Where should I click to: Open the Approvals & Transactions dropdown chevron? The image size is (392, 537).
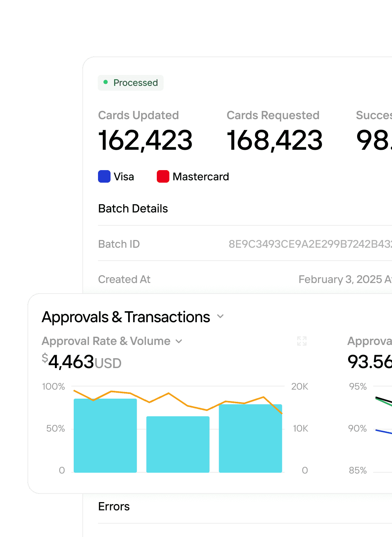click(220, 316)
